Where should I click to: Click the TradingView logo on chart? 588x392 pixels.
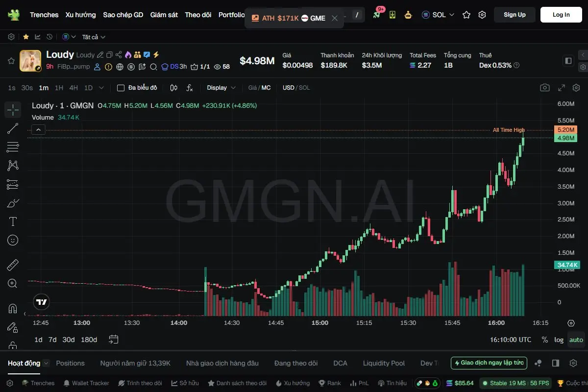tap(42, 302)
